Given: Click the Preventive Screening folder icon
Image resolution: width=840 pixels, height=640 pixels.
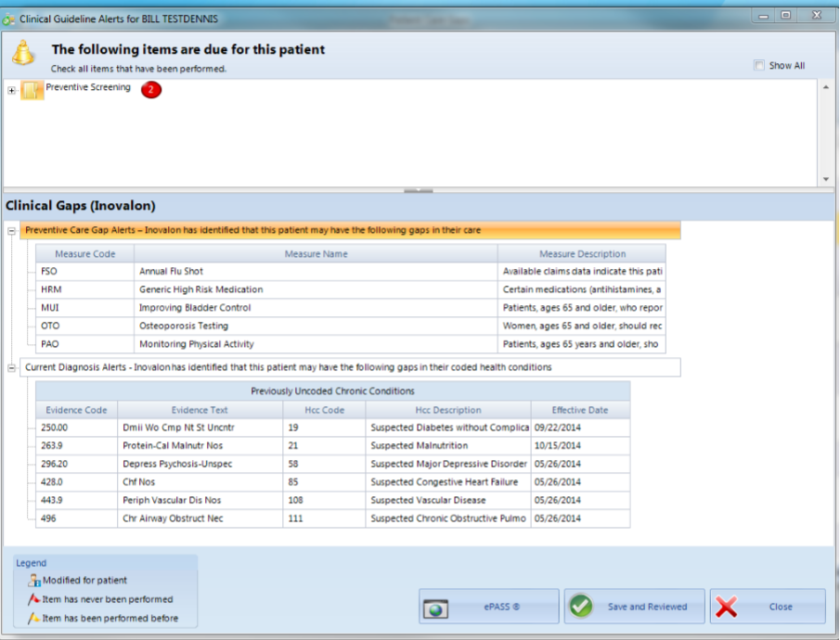Looking at the screenshot, I should point(32,90).
